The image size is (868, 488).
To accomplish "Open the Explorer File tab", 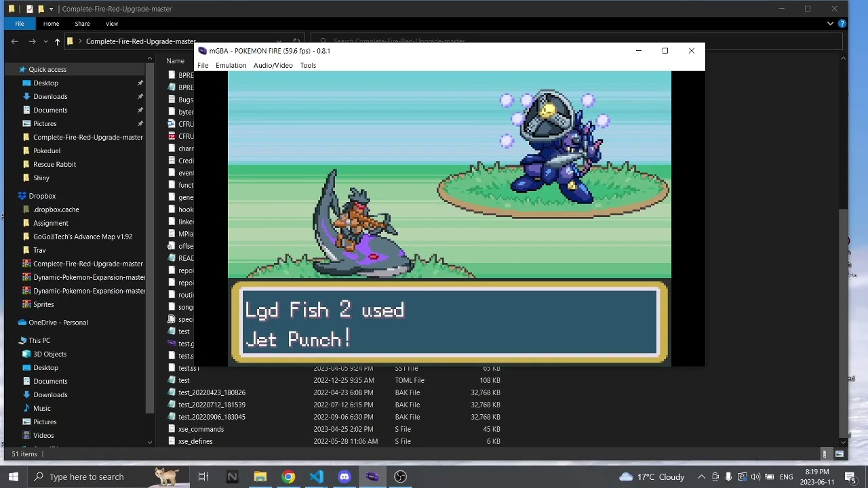I will click(20, 24).
